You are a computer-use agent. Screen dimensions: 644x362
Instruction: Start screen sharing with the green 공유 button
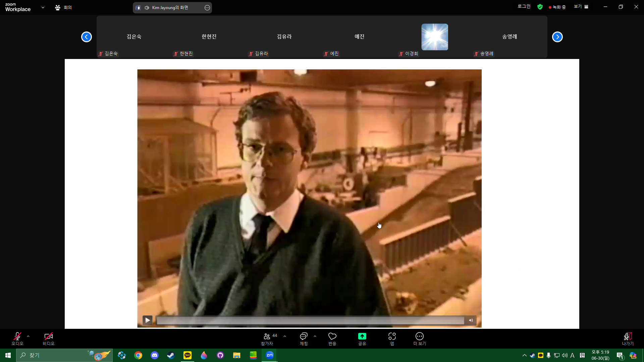pyautogui.click(x=362, y=339)
